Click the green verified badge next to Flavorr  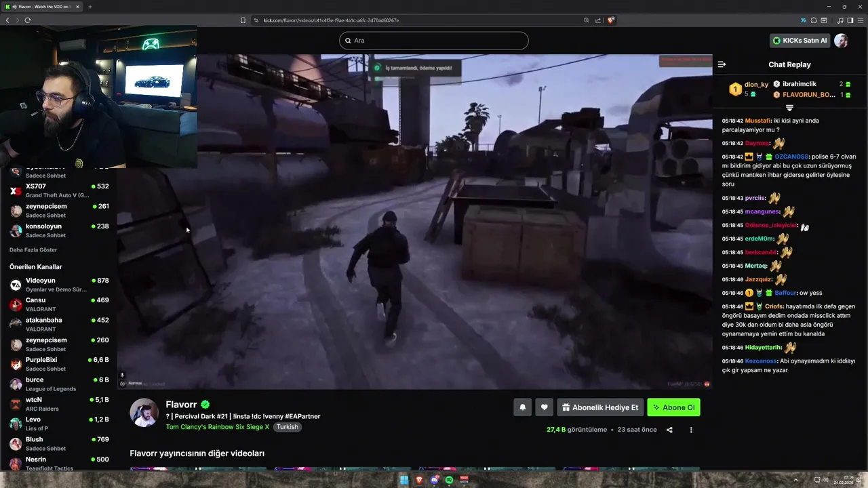pyautogui.click(x=205, y=405)
